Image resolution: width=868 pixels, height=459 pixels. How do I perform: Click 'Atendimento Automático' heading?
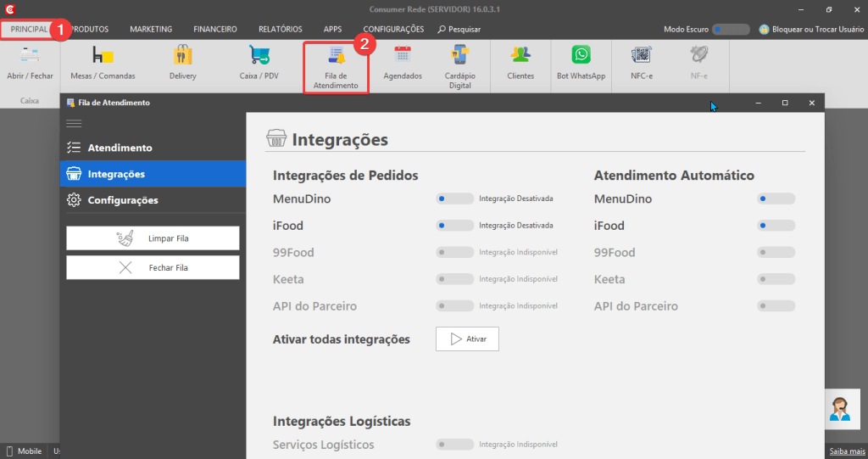(674, 175)
